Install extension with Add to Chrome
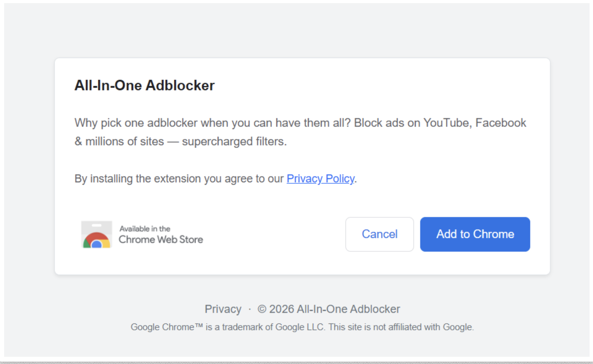 [475, 234]
